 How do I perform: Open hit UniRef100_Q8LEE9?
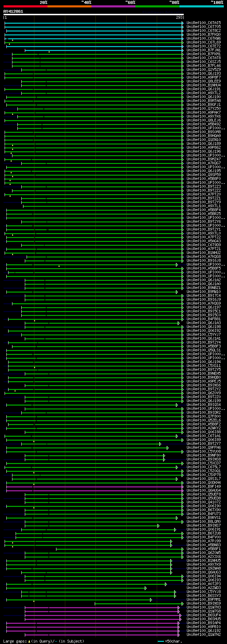tap(204, 81)
